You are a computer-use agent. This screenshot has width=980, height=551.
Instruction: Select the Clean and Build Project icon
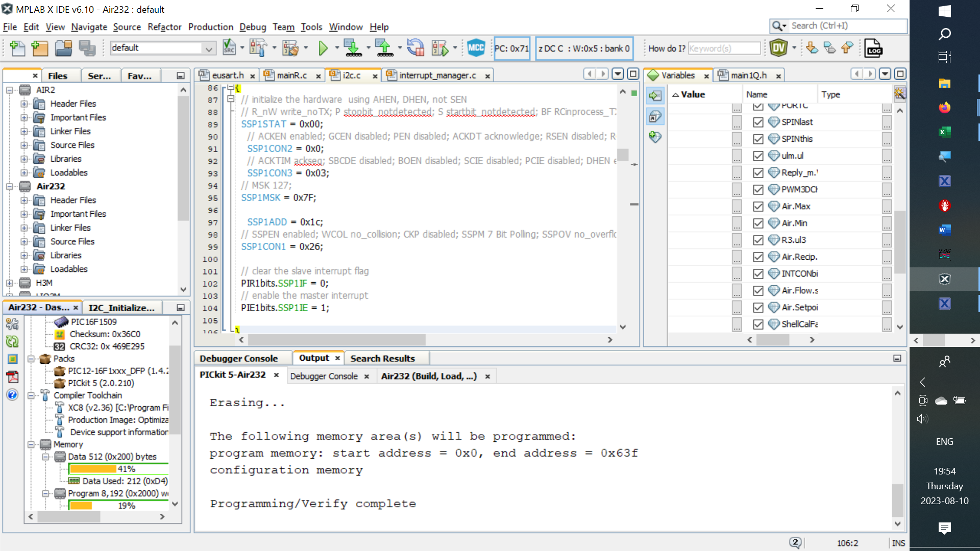(291, 48)
